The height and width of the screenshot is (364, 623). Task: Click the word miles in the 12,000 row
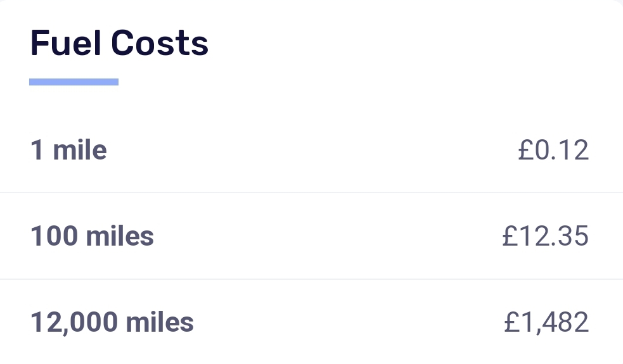(x=160, y=322)
